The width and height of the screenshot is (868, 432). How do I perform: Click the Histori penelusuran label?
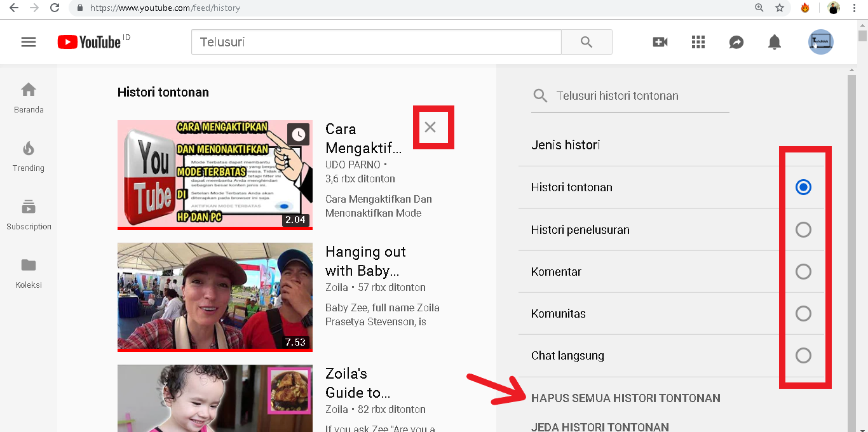coord(580,229)
